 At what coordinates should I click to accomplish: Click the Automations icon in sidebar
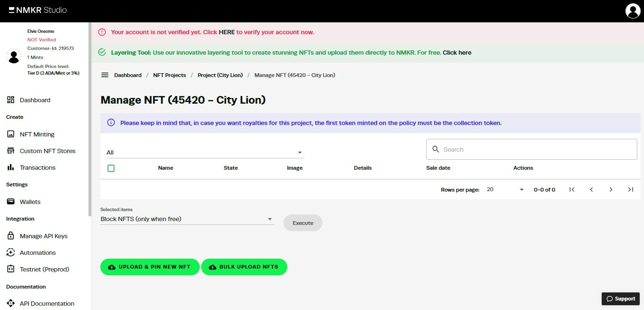[x=11, y=252]
